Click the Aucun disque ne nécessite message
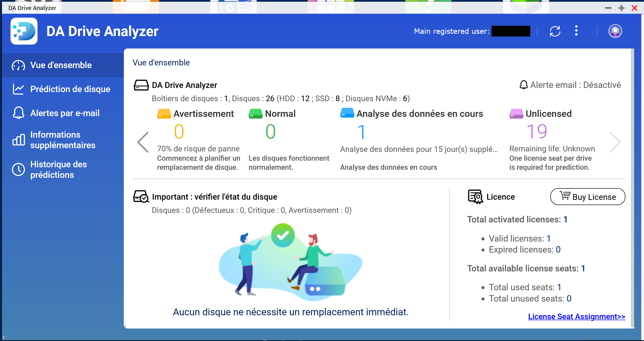Screen dimensions: 644x341 click(290, 312)
